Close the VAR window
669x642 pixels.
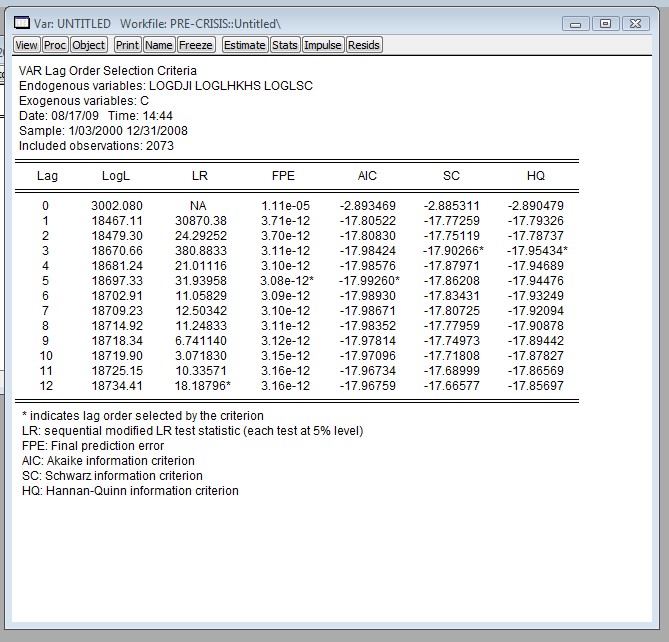click(x=635, y=23)
